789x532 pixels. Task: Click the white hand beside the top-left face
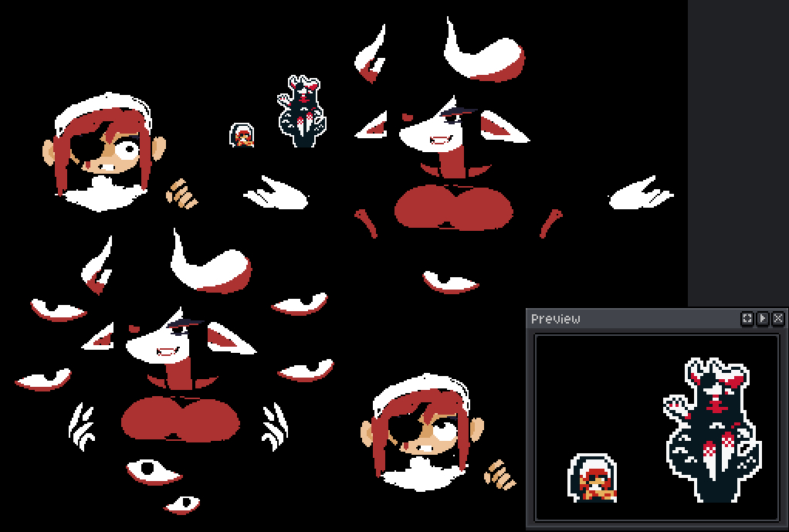[276, 193]
